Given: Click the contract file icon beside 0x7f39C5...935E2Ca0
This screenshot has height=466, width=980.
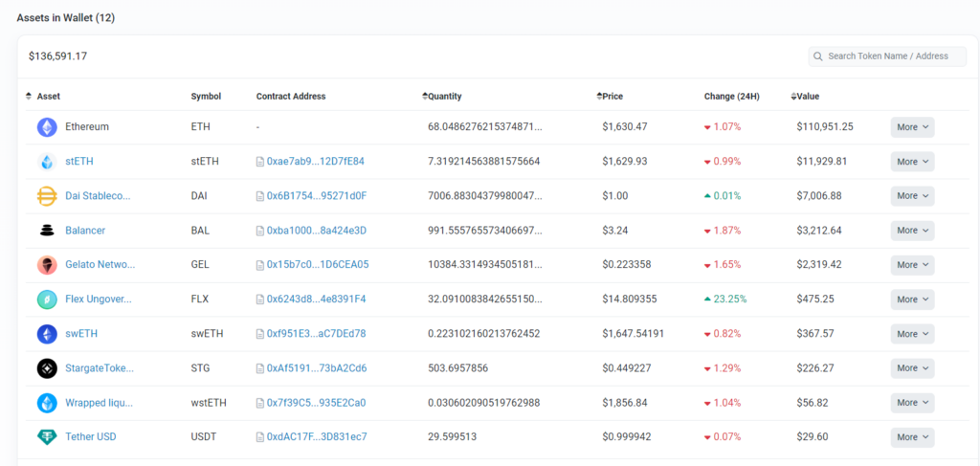Looking at the screenshot, I should 260,403.
